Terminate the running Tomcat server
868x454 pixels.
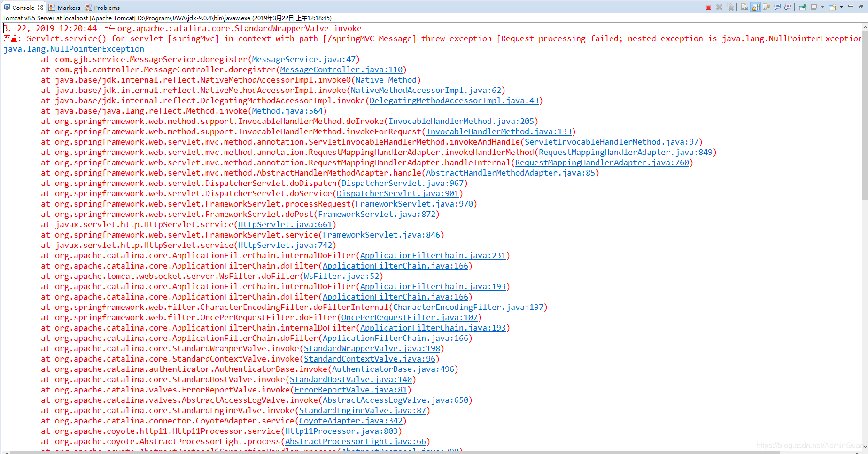tap(708, 7)
